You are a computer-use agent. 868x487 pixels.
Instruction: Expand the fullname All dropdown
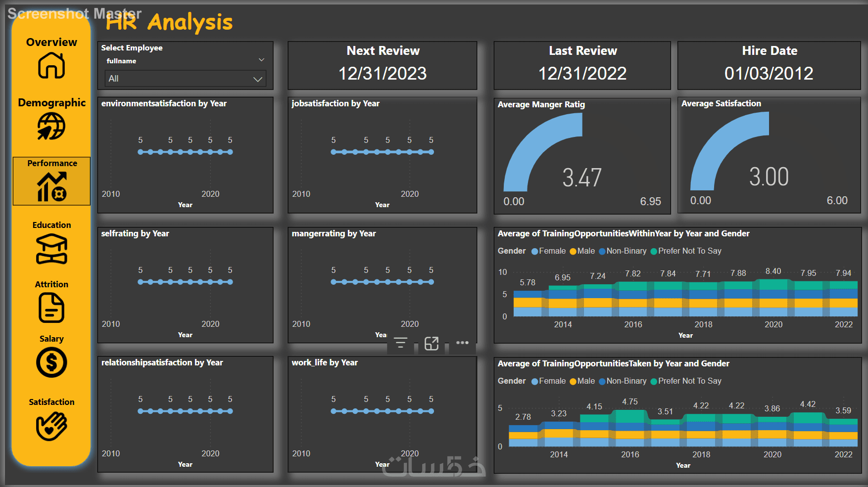click(186, 79)
